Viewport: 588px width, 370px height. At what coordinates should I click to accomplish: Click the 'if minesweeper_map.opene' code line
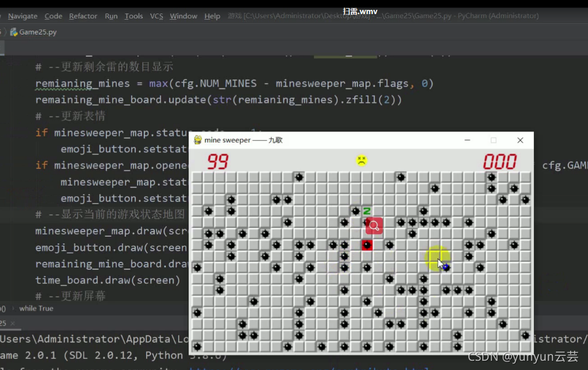coord(111,165)
